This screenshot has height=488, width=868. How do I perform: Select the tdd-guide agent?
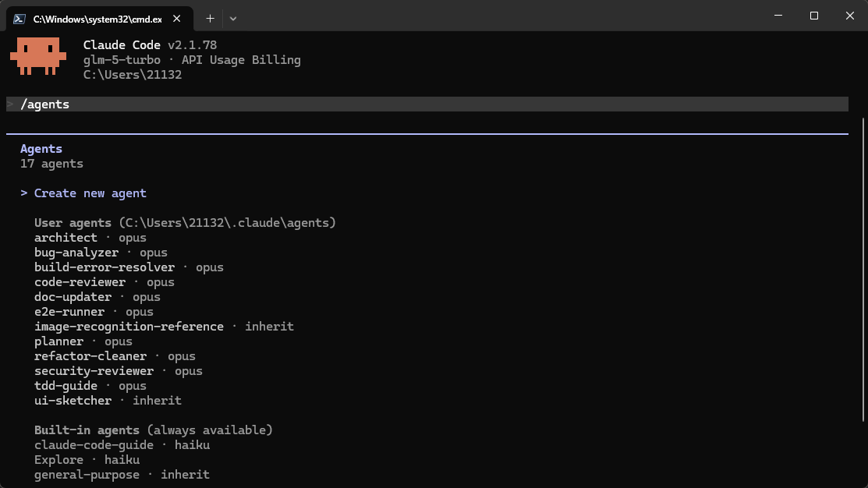[x=90, y=386]
